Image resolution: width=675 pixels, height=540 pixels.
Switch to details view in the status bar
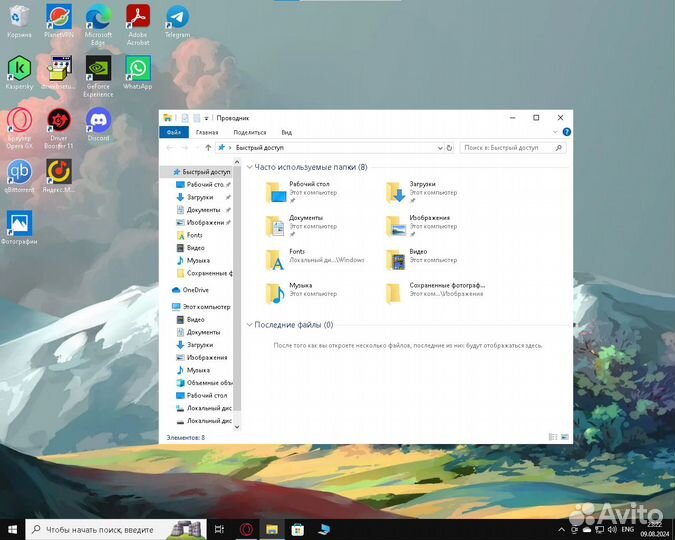click(x=553, y=437)
